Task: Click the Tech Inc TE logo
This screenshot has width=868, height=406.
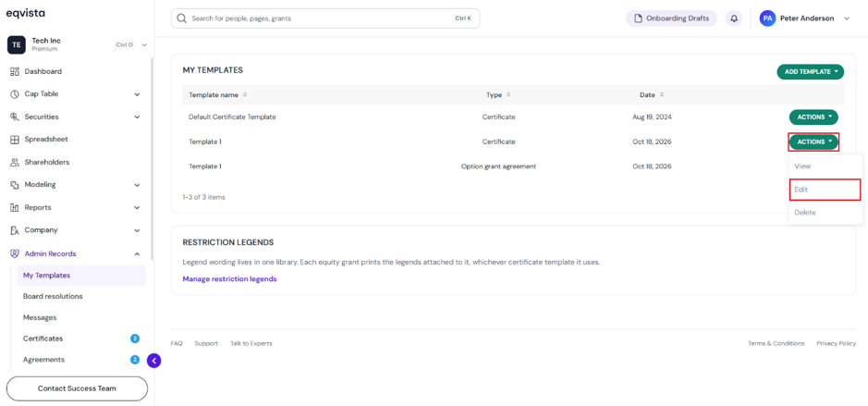Action: 17,45
